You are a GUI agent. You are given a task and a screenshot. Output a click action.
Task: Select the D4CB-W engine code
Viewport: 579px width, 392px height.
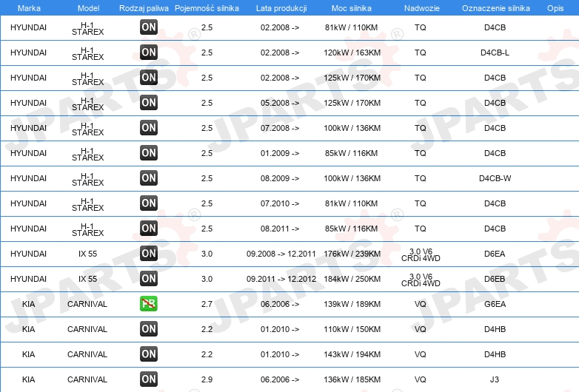pyautogui.click(x=495, y=178)
